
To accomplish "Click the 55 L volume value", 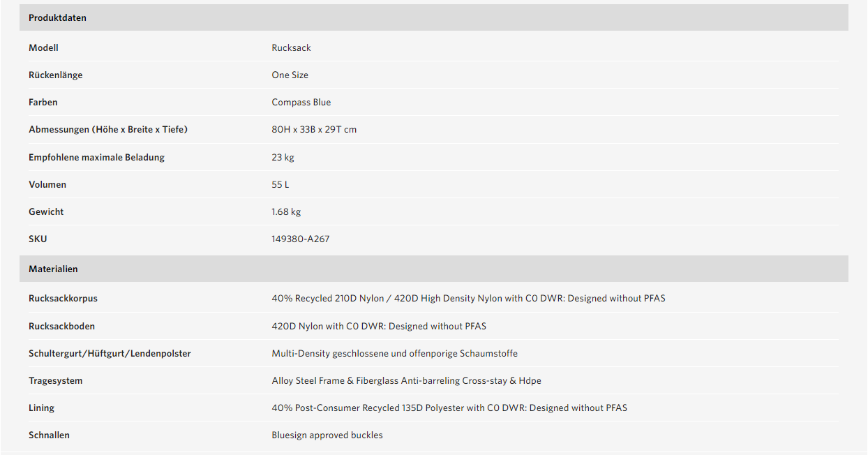I will pyautogui.click(x=280, y=184).
